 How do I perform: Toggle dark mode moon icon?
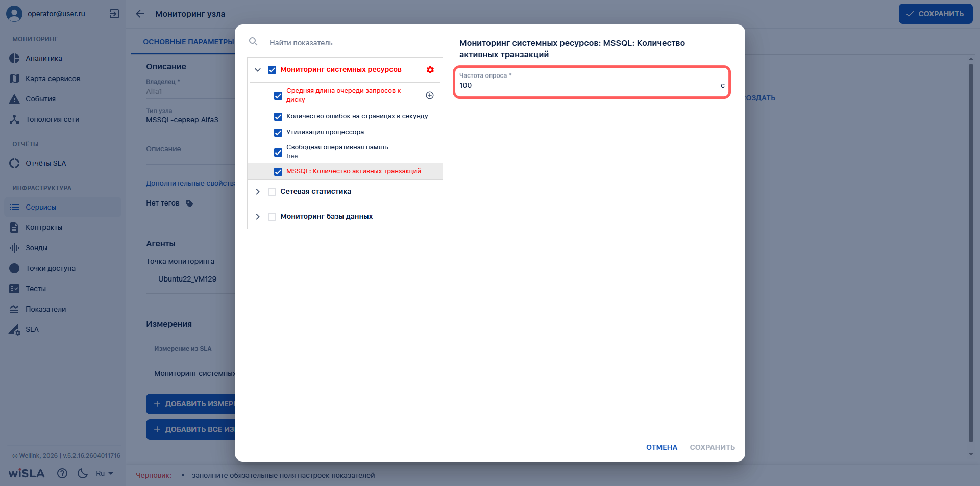(82, 473)
